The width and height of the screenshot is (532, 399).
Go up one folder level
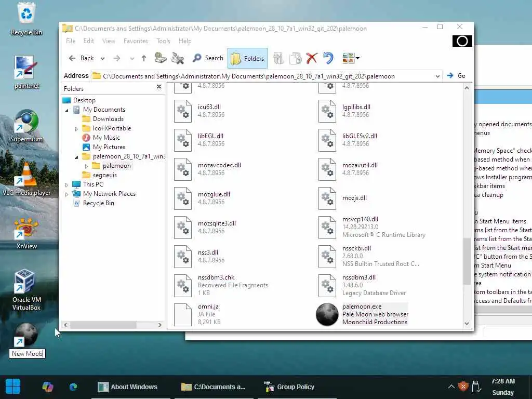(144, 58)
